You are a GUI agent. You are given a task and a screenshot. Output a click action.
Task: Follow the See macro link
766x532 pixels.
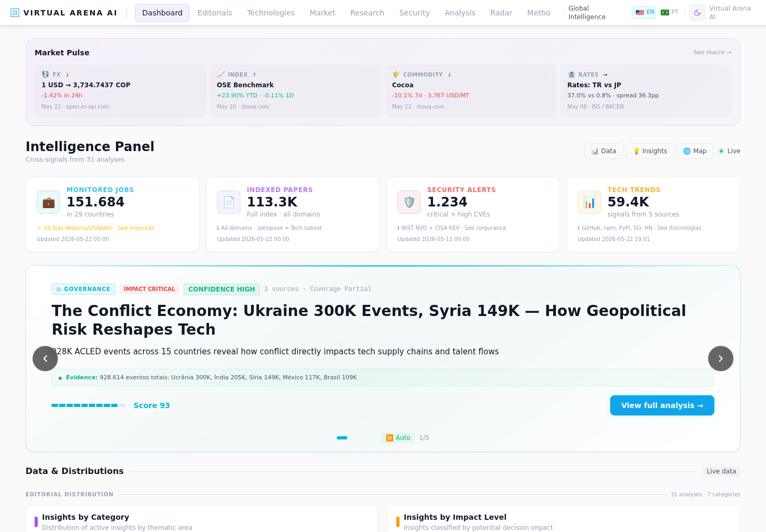[x=712, y=52]
